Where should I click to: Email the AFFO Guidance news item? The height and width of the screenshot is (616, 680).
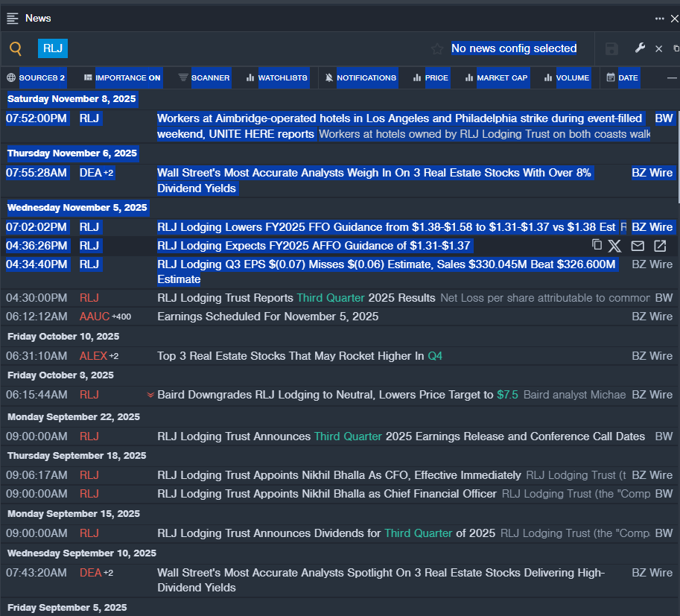pos(638,246)
